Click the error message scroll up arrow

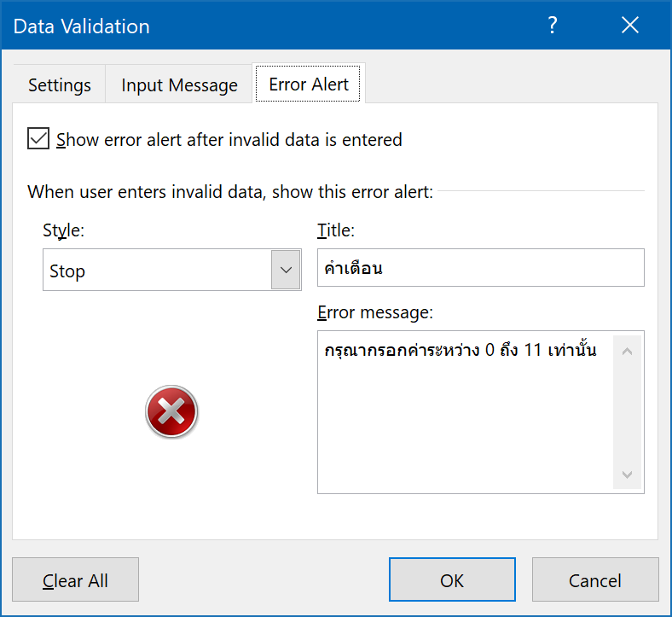tap(627, 352)
